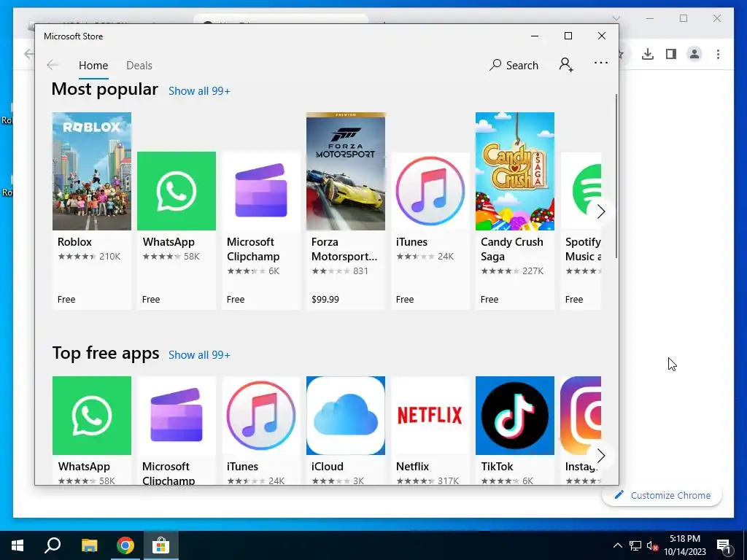Open the iCloud app icon
This screenshot has width=747, height=560.
pos(346,416)
